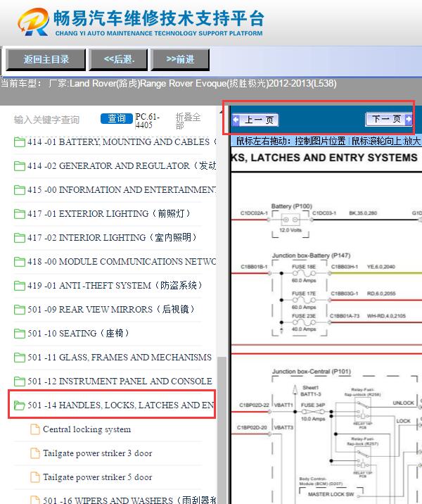Click folder icon for 415-00 Information
The height and width of the screenshot is (504, 422).
coord(20,190)
